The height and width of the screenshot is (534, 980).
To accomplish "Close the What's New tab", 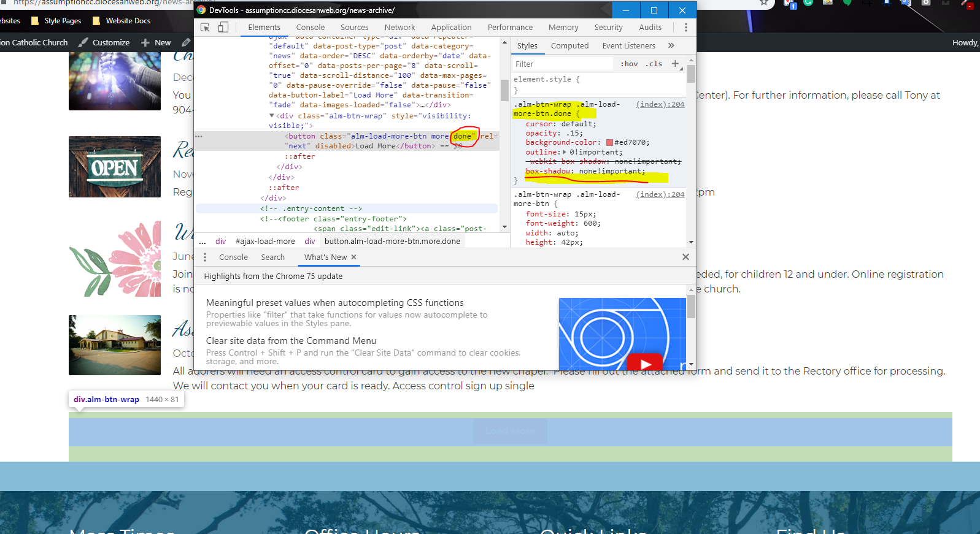I will [x=353, y=257].
